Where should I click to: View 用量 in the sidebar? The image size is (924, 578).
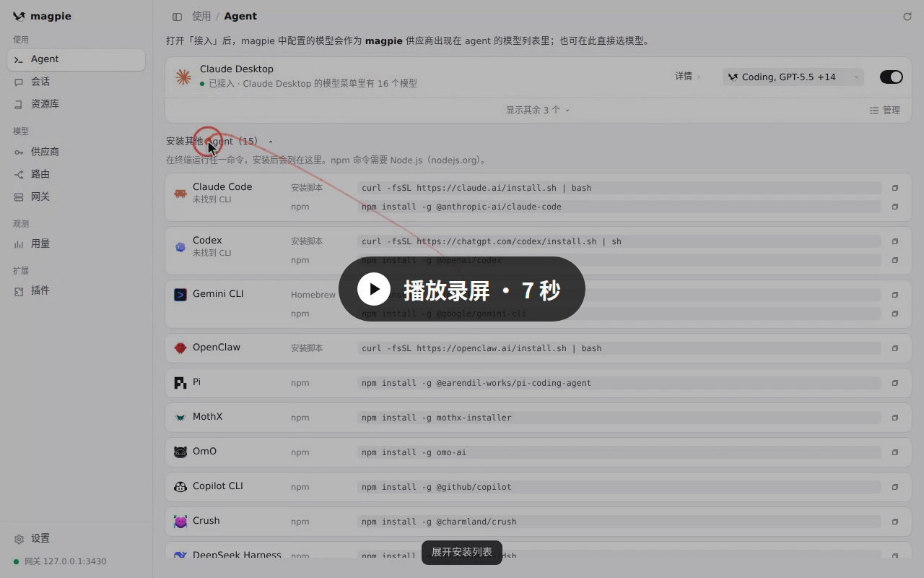pos(76,243)
